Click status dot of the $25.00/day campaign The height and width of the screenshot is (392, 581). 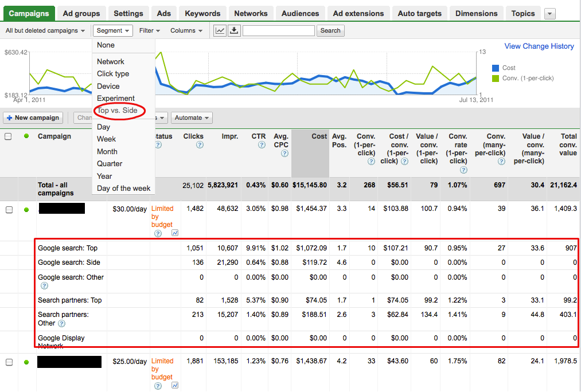tap(26, 362)
